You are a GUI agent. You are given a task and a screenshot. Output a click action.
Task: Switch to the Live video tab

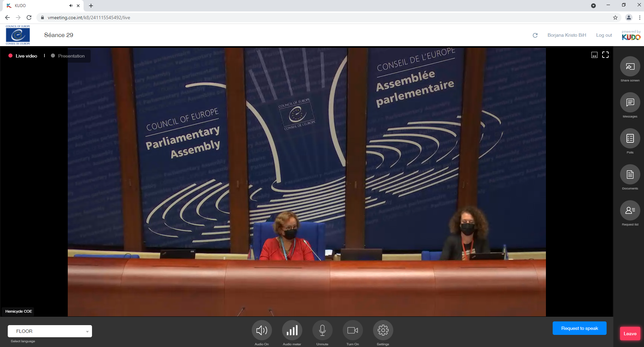point(26,56)
